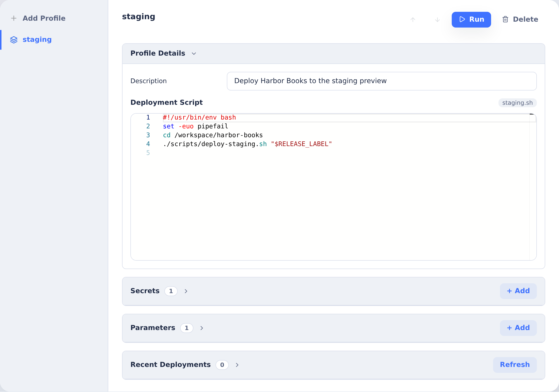Click the Parameters heading
Viewport: 559px width, 392px height.
[153, 328]
